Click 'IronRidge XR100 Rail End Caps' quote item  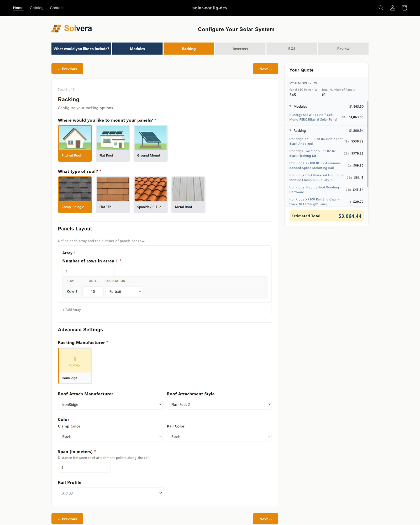[314, 202]
